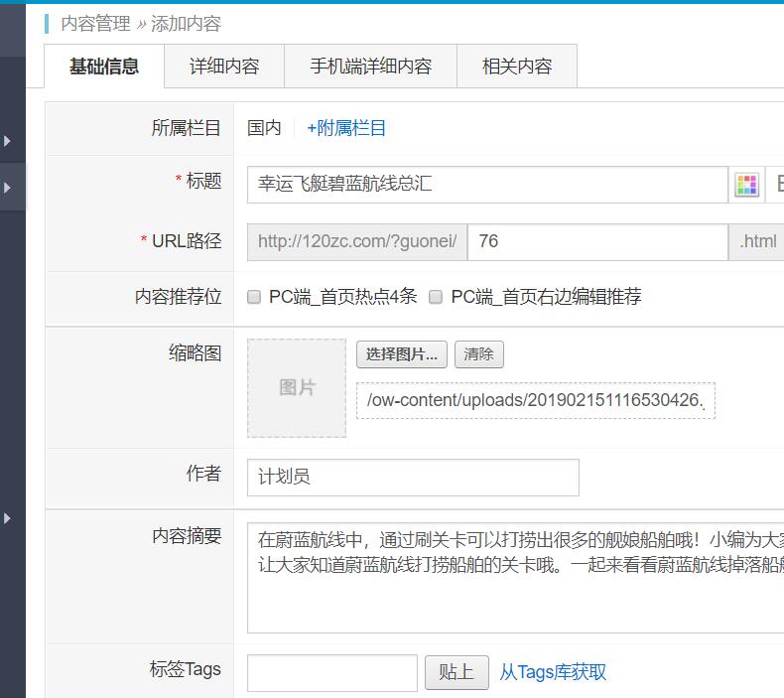This screenshot has height=698, width=784.
Task: Click into the 标签Tags input box
Action: pos(331,672)
